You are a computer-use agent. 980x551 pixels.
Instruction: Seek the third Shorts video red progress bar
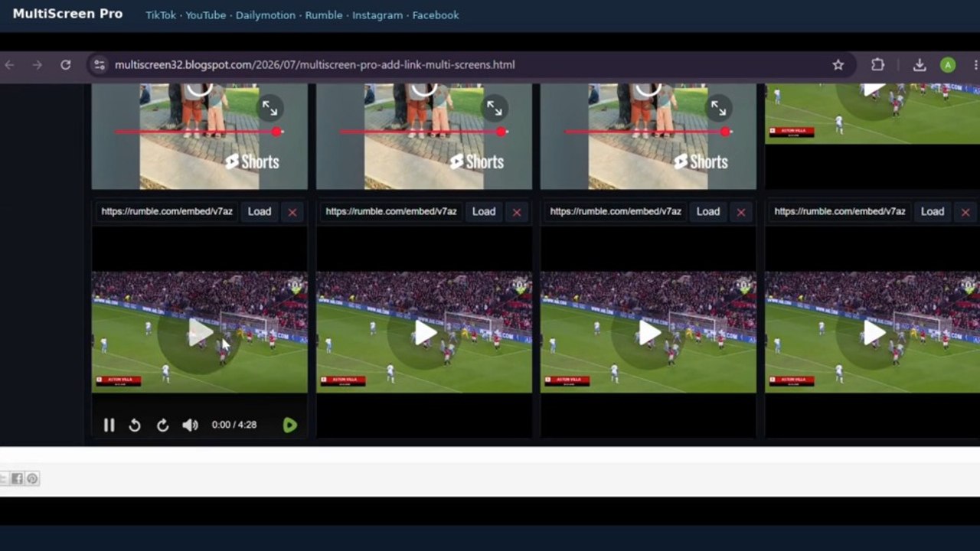tap(648, 132)
